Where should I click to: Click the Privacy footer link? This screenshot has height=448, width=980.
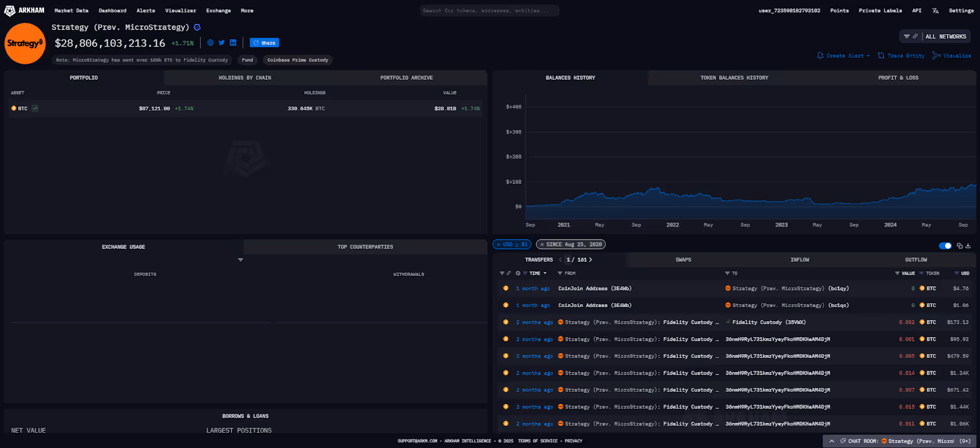pyautogui.click(x=574, y=441)
